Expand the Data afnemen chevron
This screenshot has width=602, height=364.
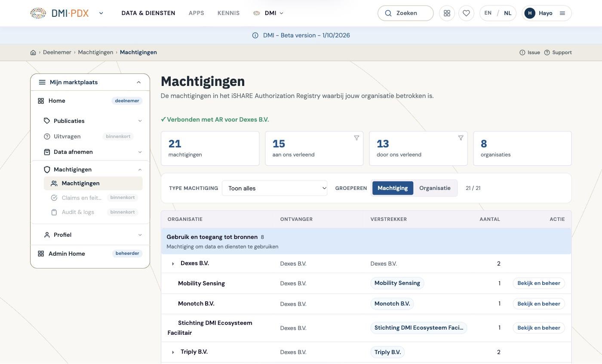pos(140,152)
